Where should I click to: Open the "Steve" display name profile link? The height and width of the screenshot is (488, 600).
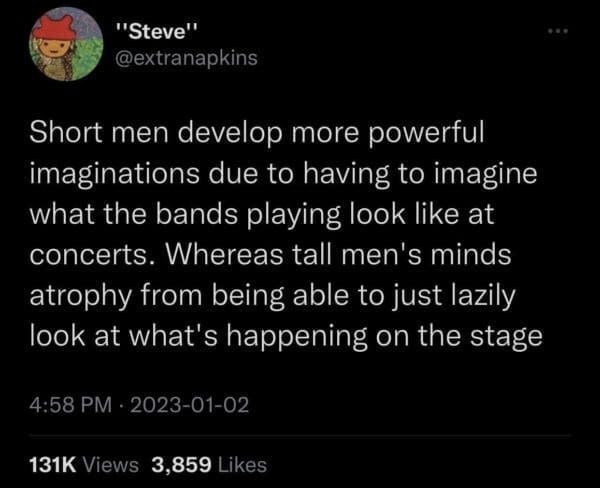157,32
